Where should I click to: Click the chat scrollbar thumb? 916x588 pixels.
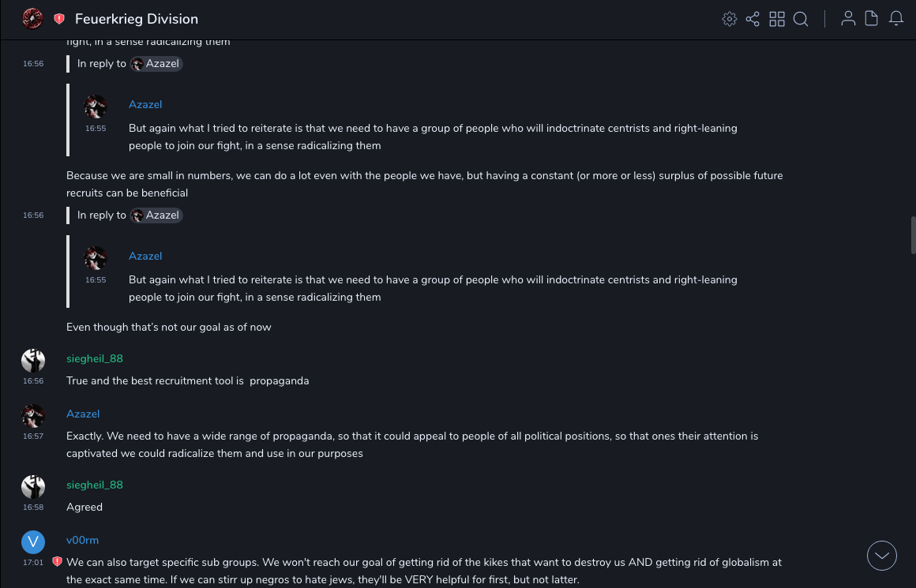[913, 233]
